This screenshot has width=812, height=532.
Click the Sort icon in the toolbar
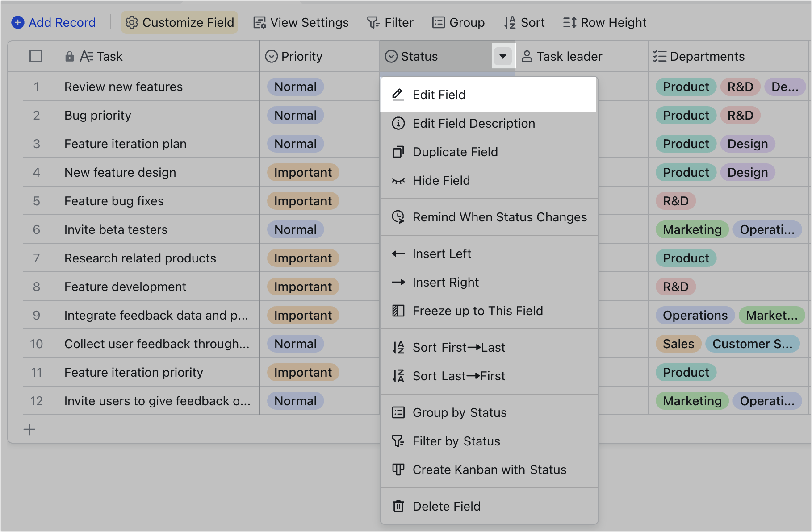(x=510, y=22)
